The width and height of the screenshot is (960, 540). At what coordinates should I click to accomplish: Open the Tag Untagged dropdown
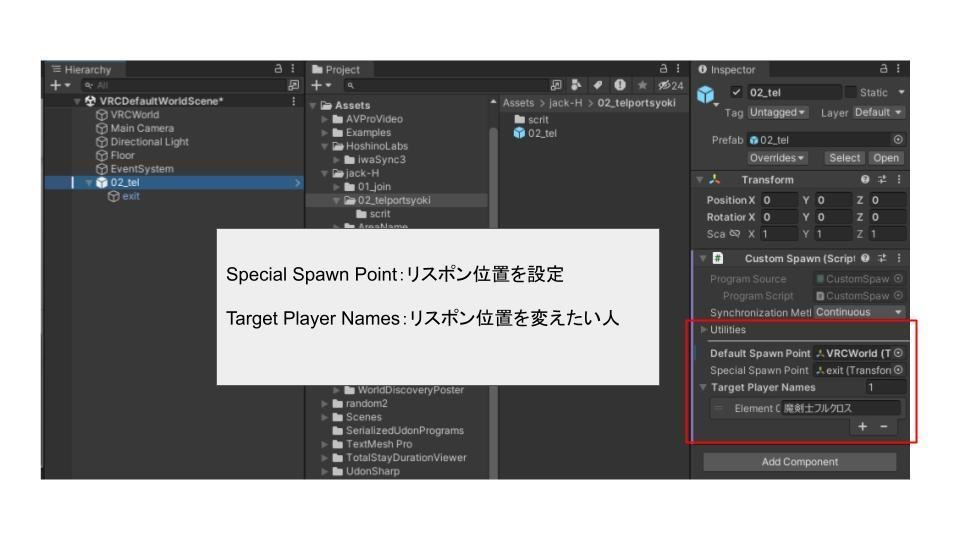point(777,113)
